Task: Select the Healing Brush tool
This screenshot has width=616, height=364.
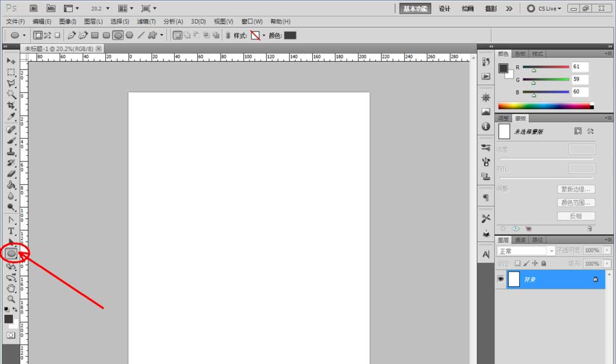Action: click(x=11, y=129)
